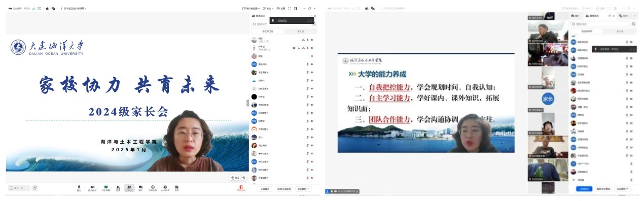
Task: Open meeting control dropdown in left panel
Action: pos(303,189)
